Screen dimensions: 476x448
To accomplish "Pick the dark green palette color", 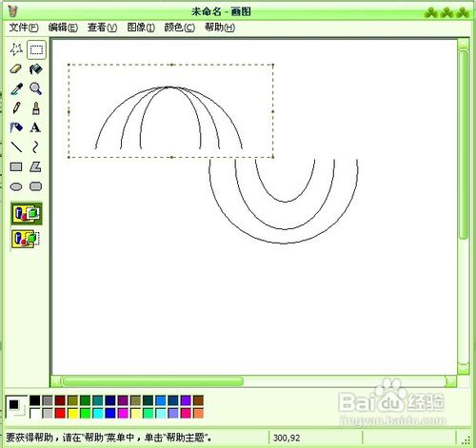I will (x=85, y=400).
